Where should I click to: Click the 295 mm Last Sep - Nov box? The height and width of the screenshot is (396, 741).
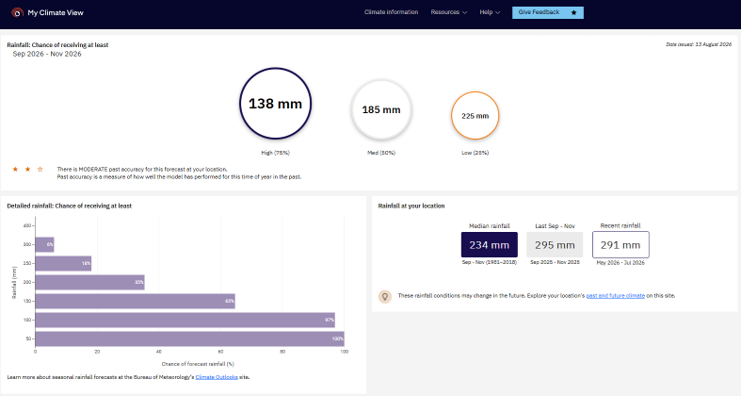555,245
